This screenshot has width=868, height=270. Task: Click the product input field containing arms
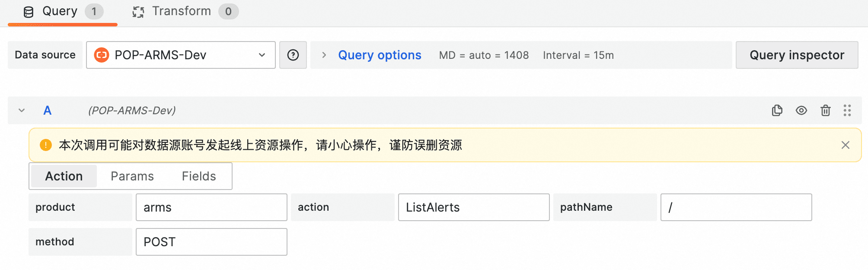click(x=211, y=207)
